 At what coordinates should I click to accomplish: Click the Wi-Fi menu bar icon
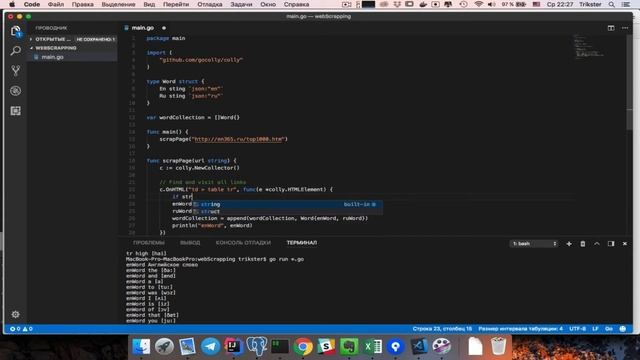tap(478, 4)
